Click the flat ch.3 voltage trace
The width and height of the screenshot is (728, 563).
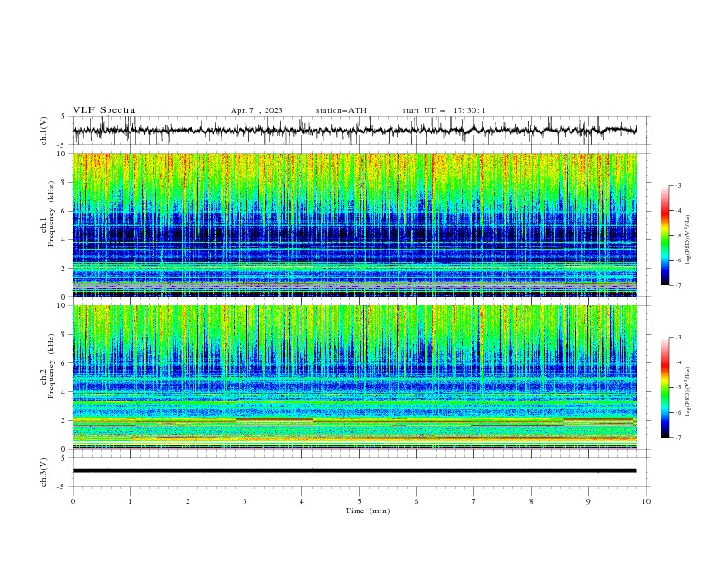355,471
